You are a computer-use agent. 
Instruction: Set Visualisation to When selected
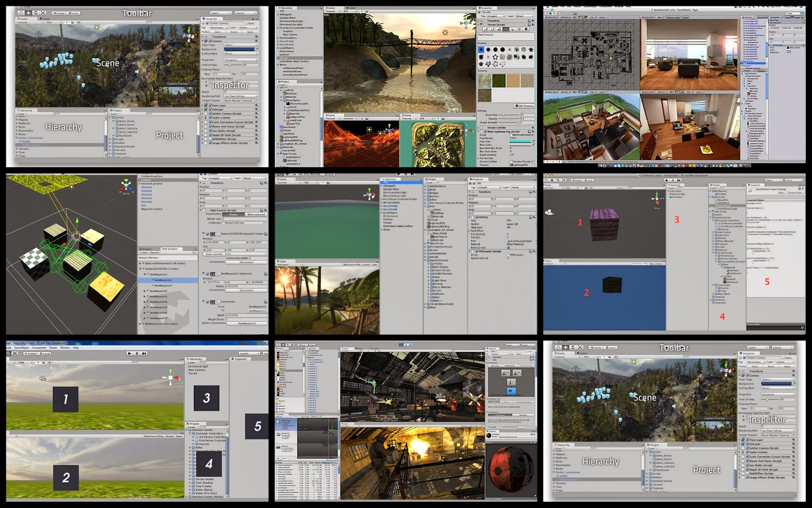coord(256,214)
